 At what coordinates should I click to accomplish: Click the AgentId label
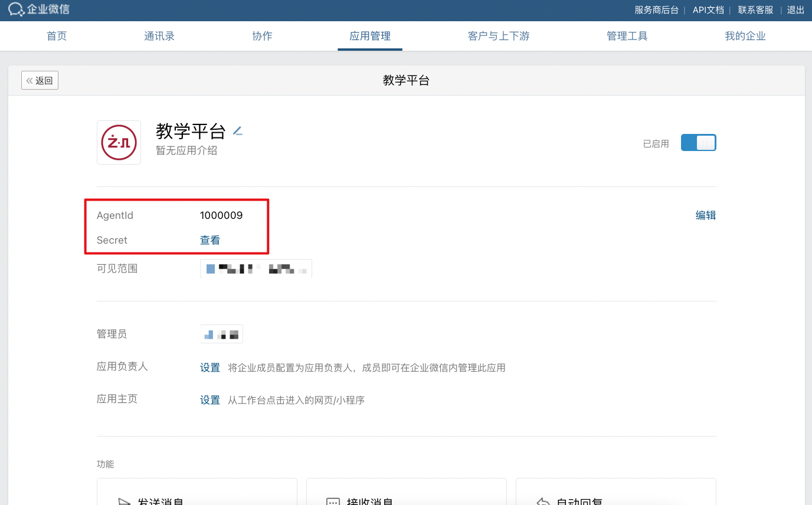[115, 215]
